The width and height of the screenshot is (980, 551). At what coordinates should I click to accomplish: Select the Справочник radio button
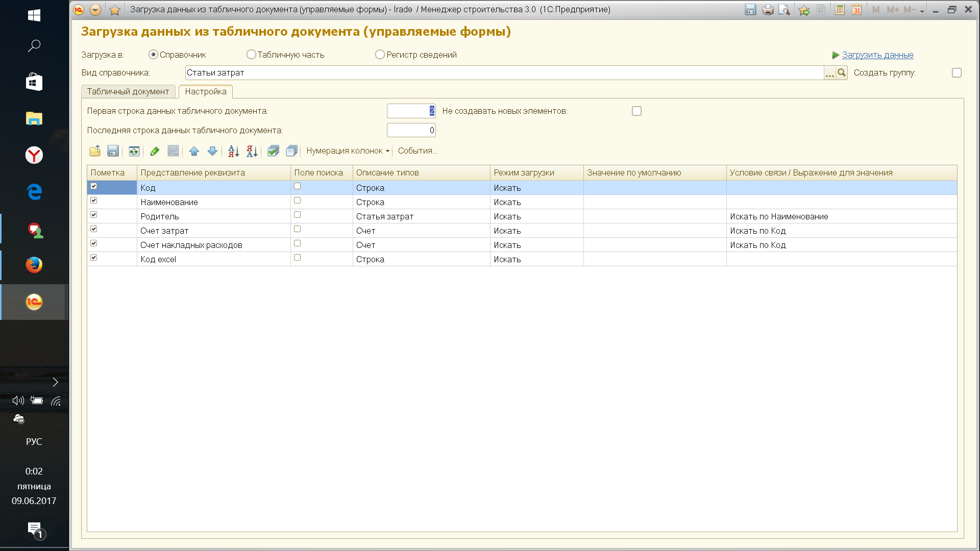pyautogui.click(x=153, y=55)
